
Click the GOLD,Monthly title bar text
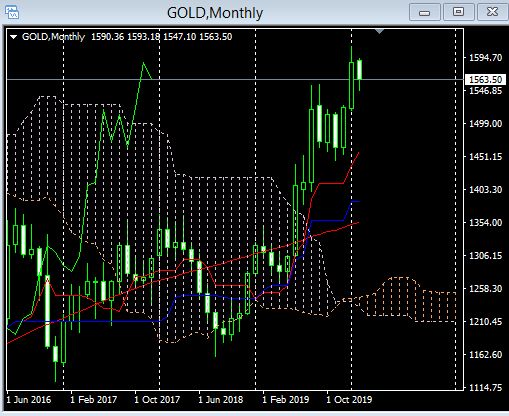coord(215,13)
